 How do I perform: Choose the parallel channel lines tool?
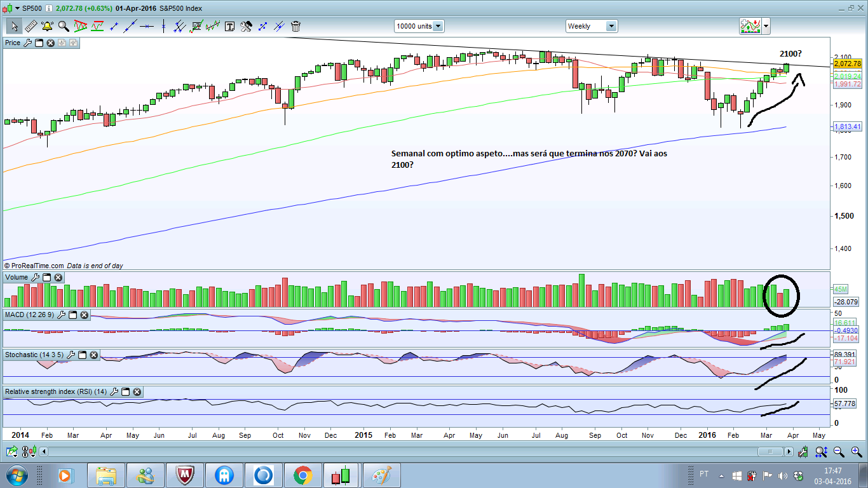tap(180, 26)
